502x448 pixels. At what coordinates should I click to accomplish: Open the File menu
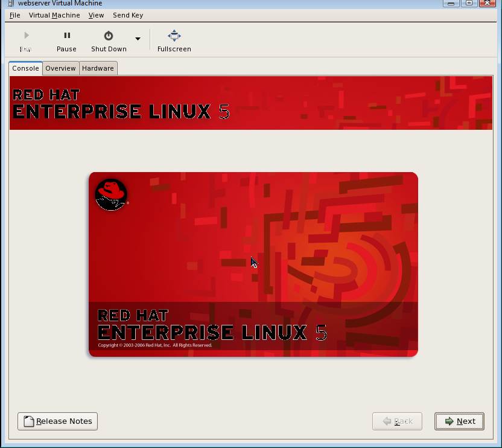pyautogui.click(x=15, y=15)
